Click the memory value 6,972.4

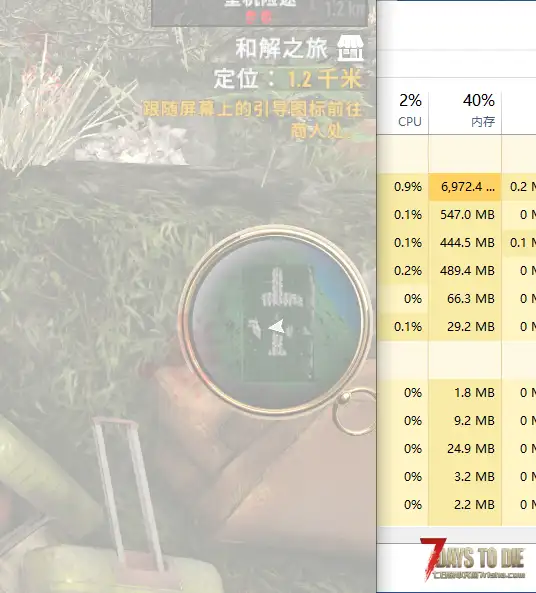click(x=465, y=187)
